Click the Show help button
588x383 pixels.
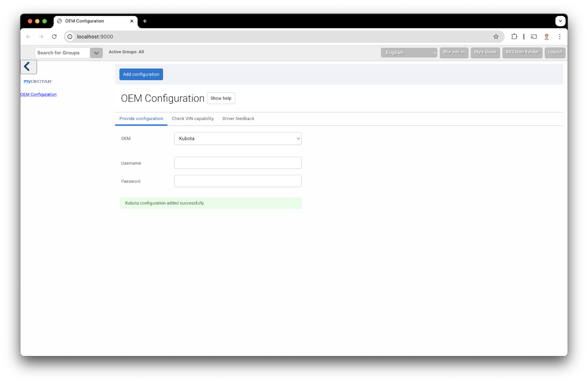(221, 98)
